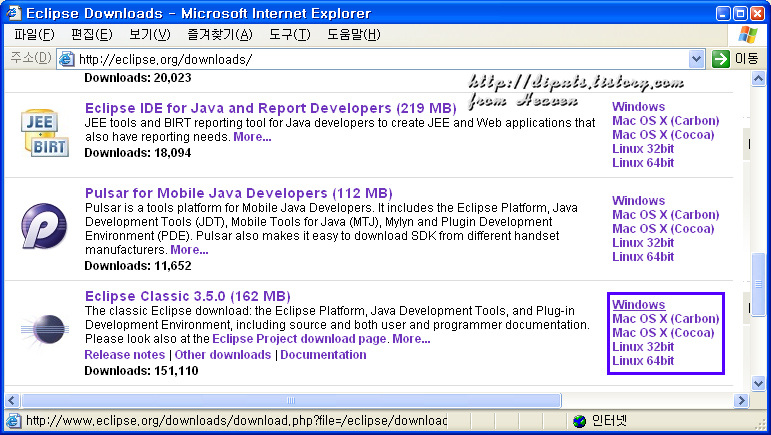Screen dimensions: 771x435
Task: Click the Downloads: 18,094 text
Action: tap(138, 153)
